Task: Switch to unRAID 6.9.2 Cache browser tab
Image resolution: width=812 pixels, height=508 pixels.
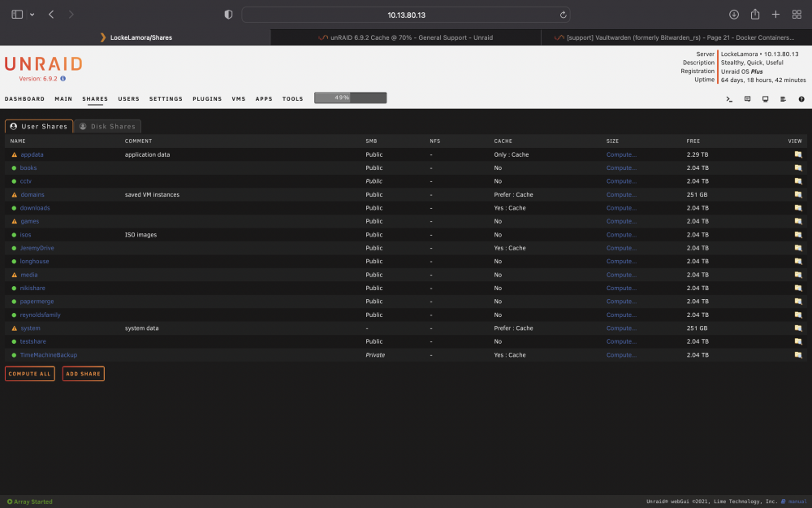Action: pos(405,37)
